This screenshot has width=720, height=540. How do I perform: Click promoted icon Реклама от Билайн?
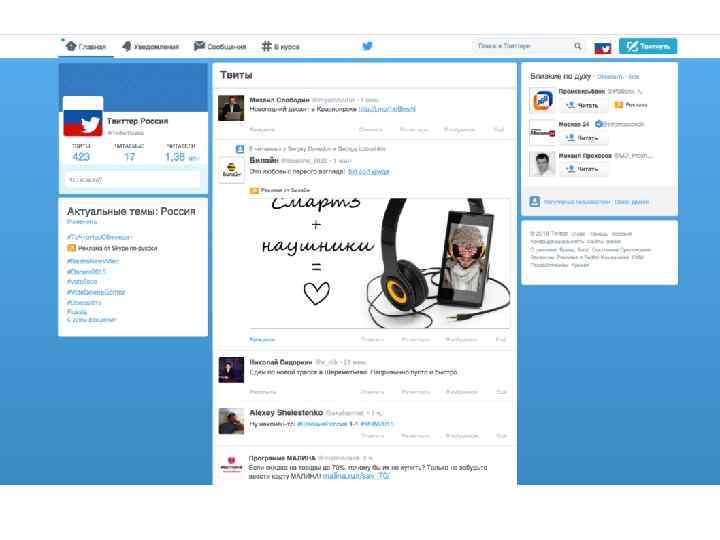pos(254,190)
